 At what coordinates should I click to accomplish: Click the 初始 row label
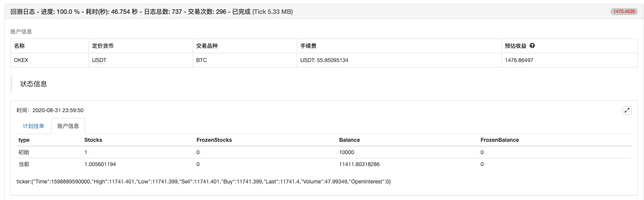point(24,152)
